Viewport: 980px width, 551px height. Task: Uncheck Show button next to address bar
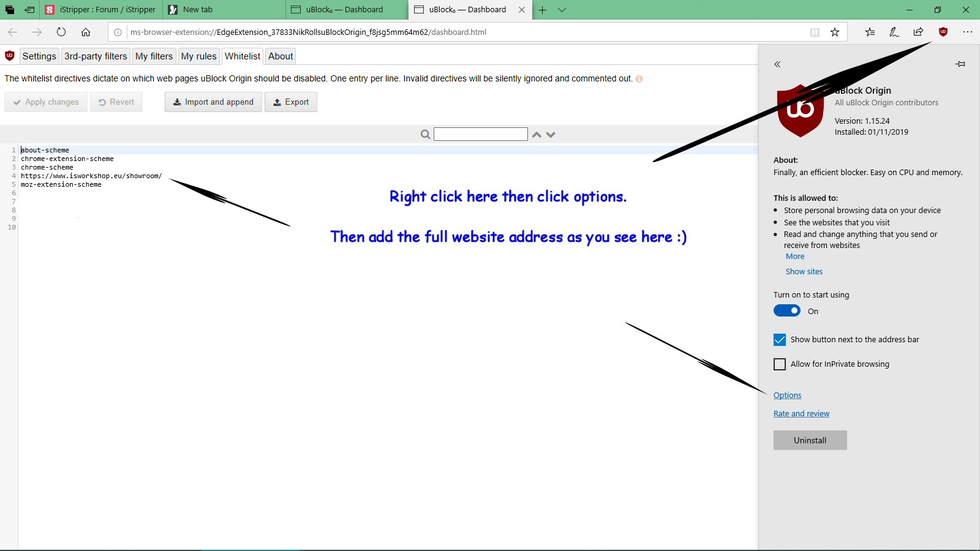tap(780, 340)
